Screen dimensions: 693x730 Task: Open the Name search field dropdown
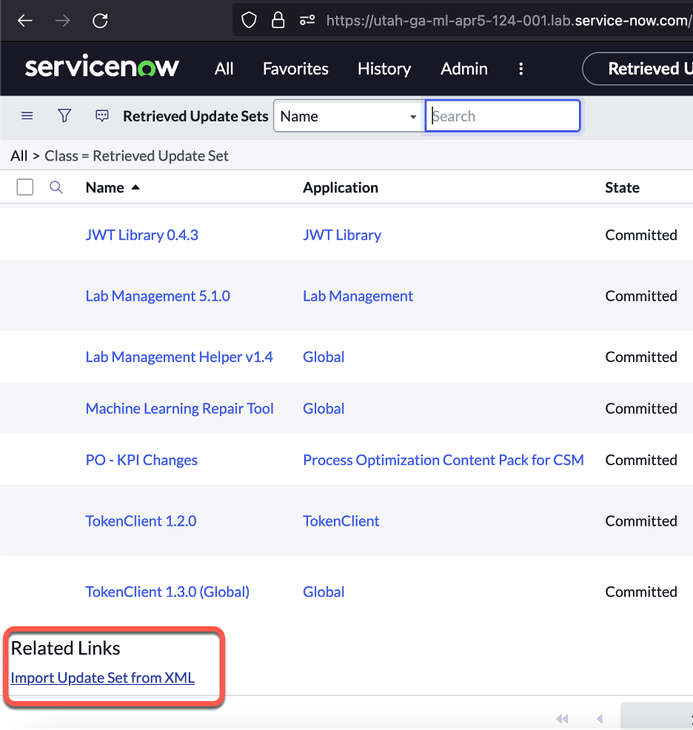tap(348, 116)
